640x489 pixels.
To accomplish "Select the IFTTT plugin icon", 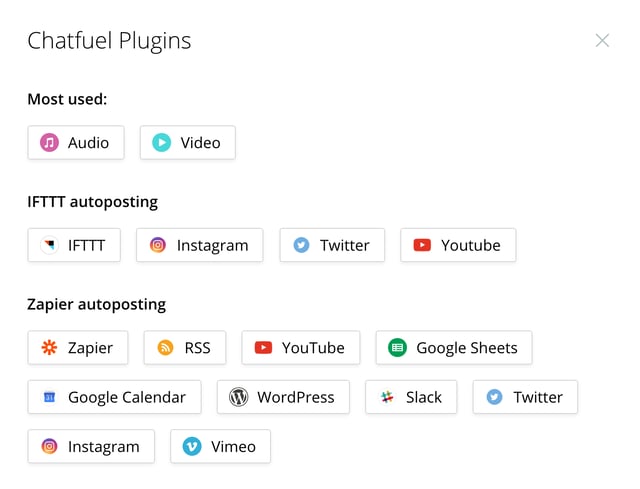I will click(49, 245).
